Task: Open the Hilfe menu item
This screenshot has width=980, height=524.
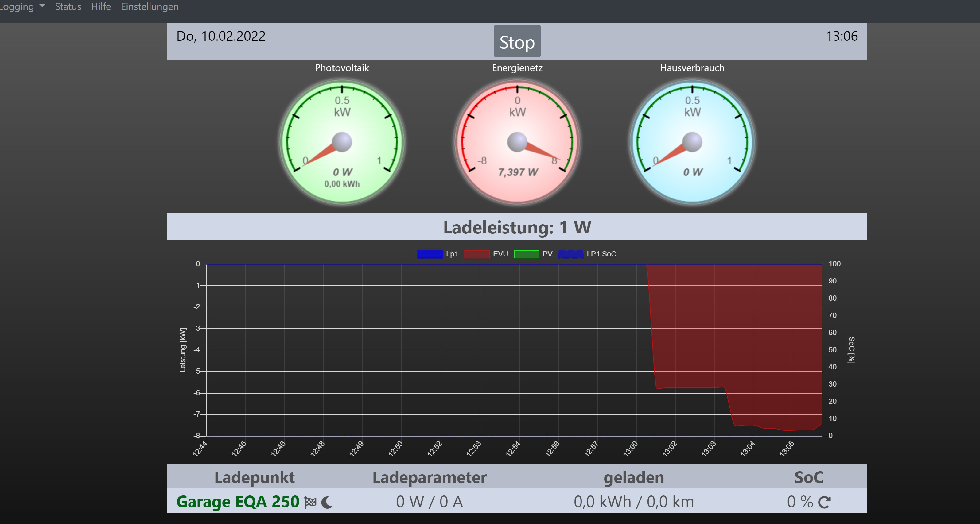Action: tap(101, 6)
